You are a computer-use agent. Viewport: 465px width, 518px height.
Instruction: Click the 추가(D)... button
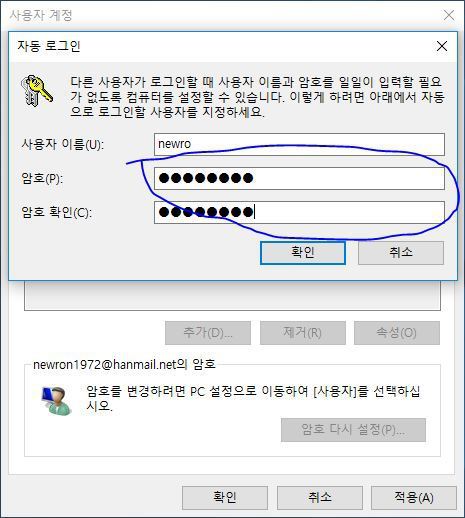click(x=208, y=333)
